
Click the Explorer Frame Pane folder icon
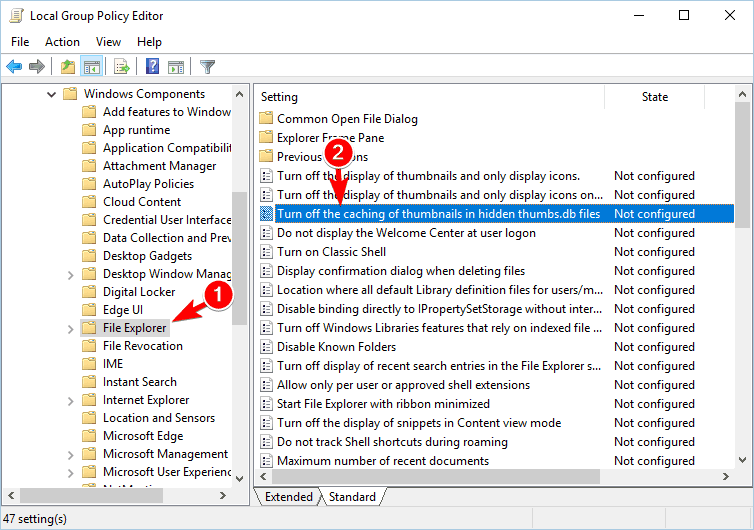(x=266, y=138)
